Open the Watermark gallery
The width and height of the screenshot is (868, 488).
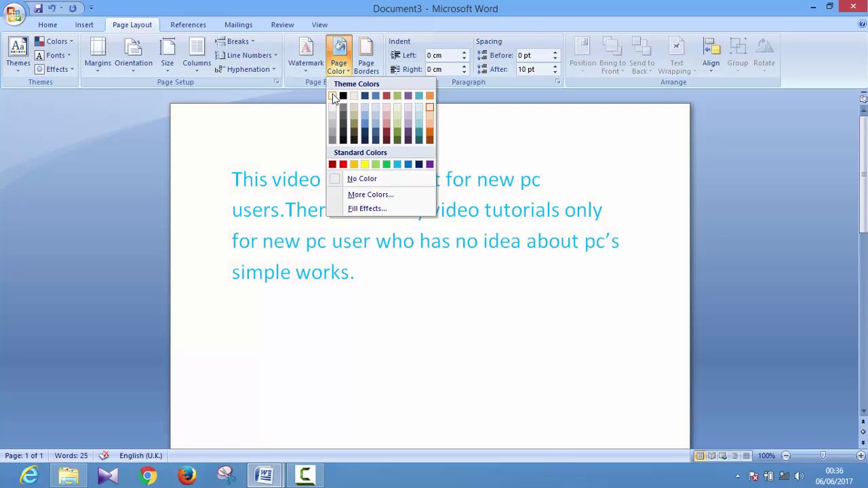306,56
